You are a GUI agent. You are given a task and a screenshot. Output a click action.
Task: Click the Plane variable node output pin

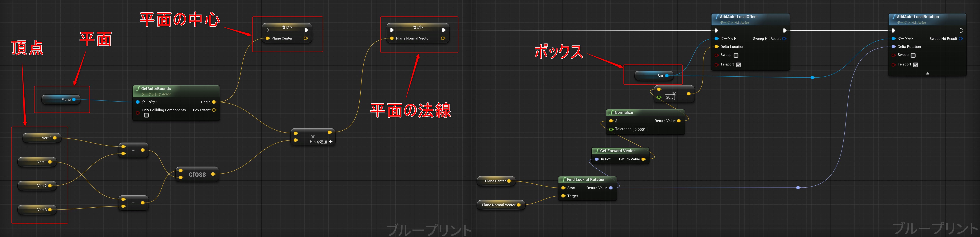tap(74, 100)
